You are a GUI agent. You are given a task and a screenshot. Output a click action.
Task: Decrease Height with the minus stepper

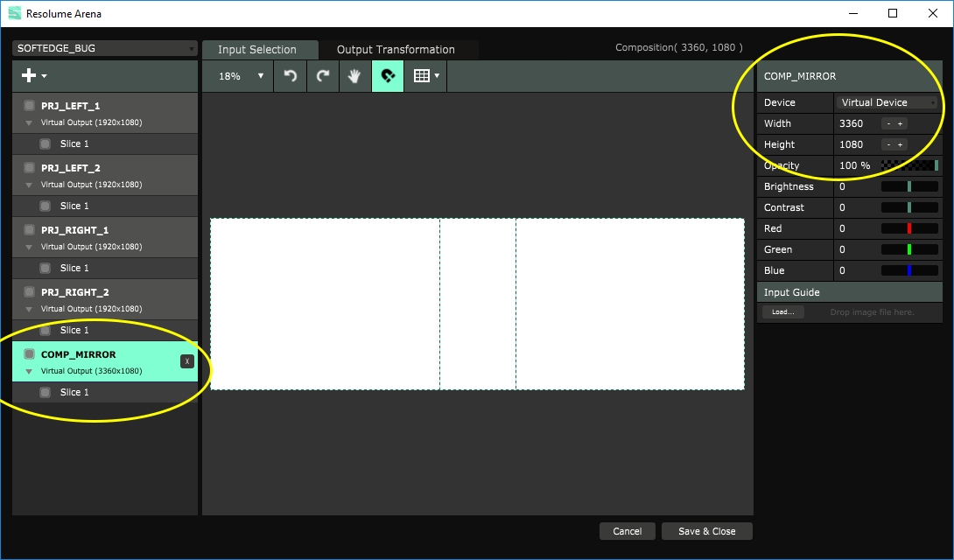coord(887,145)
